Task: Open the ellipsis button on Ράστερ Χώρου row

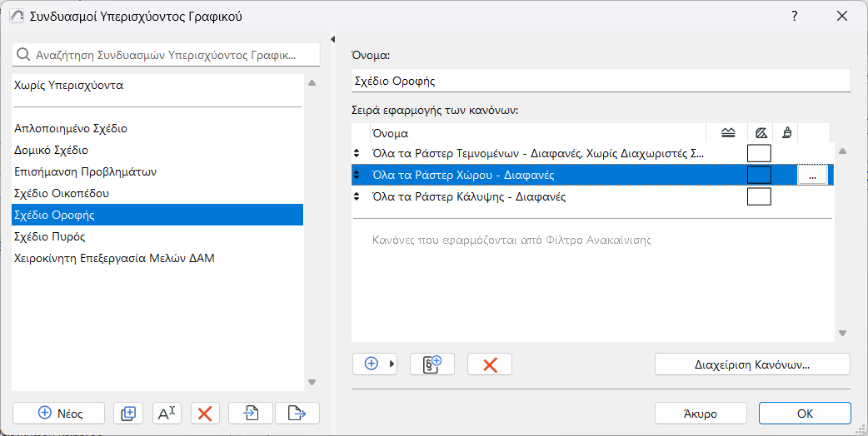Action: pos(812,175)
